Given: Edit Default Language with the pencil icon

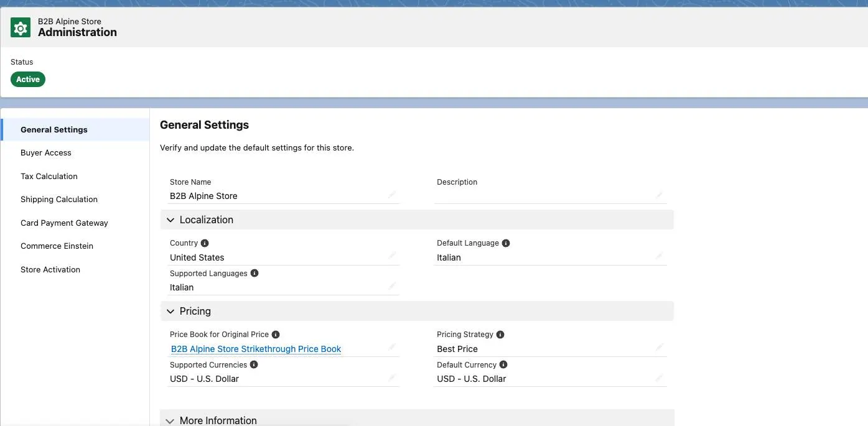Looking at the screenshot, I should coord(659,256).
